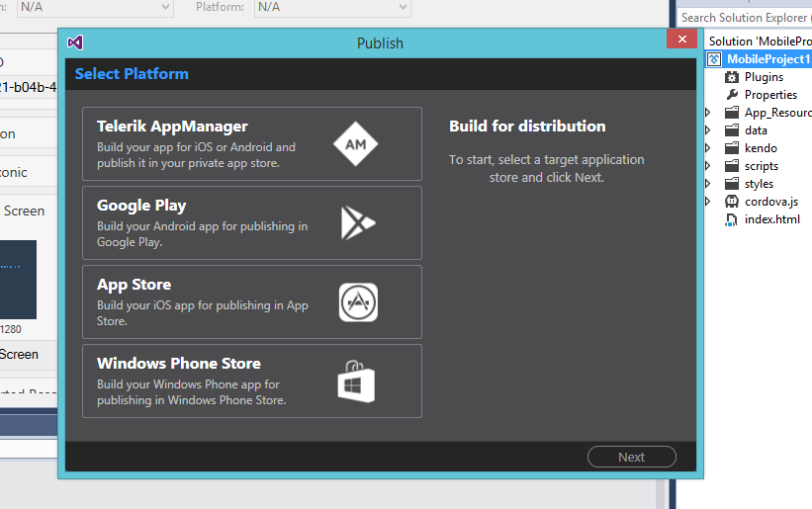Screen dimensions: 812x509
Task: Click the MobileProject1 project icon in Solution Explorer
Action: (714, 59)
